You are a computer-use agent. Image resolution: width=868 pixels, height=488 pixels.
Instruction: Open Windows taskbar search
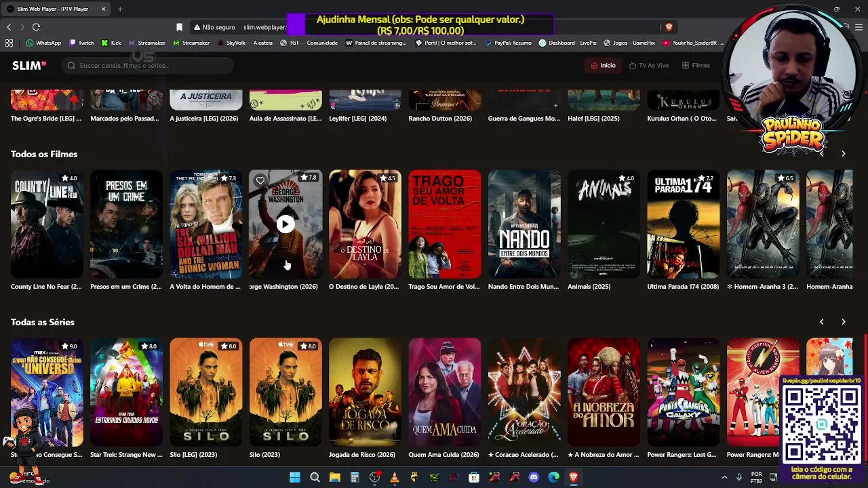pos(315,477)
